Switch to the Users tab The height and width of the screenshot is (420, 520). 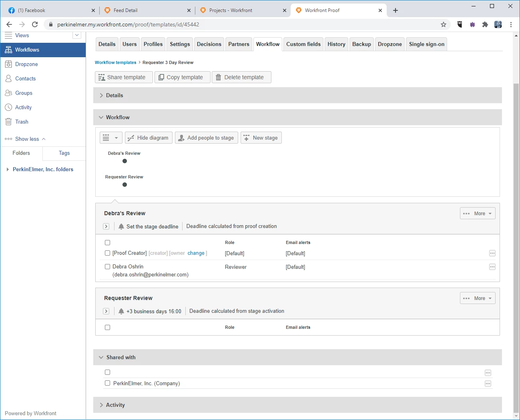(130, 44)
